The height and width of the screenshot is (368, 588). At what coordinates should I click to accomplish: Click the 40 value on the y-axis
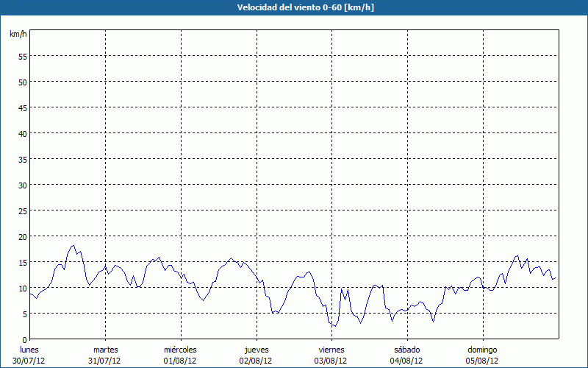pyautogui.click(x=22, y=133)
